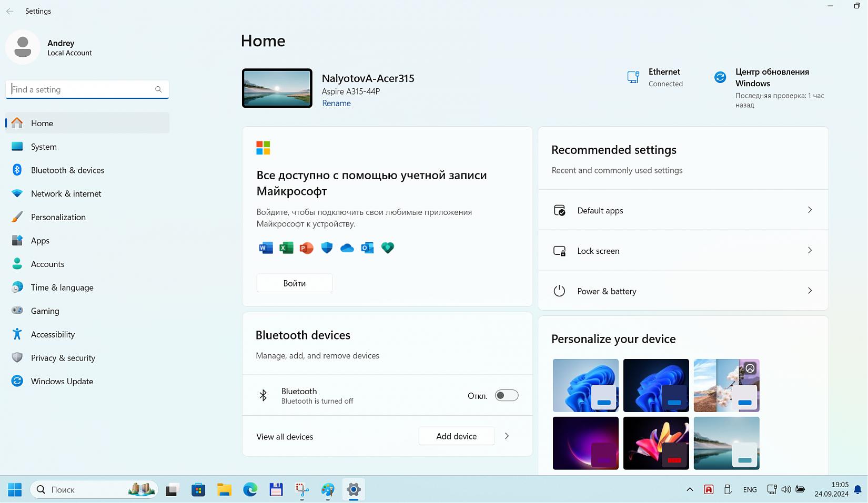This screenshot has height=503, width=868.
Task: Open the Default apps recommended setting
Action: (683, 210)
